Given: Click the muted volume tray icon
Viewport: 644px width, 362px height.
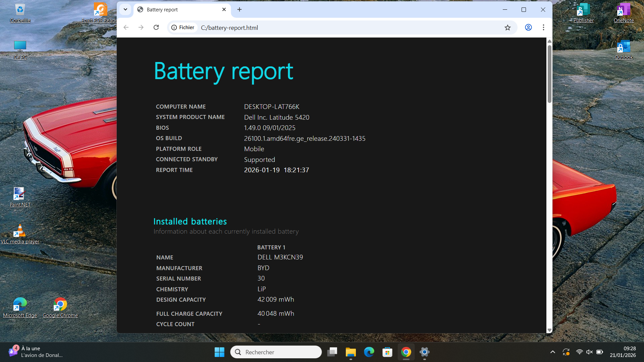Looking at the screenshot, I should [x=589, y=352].
